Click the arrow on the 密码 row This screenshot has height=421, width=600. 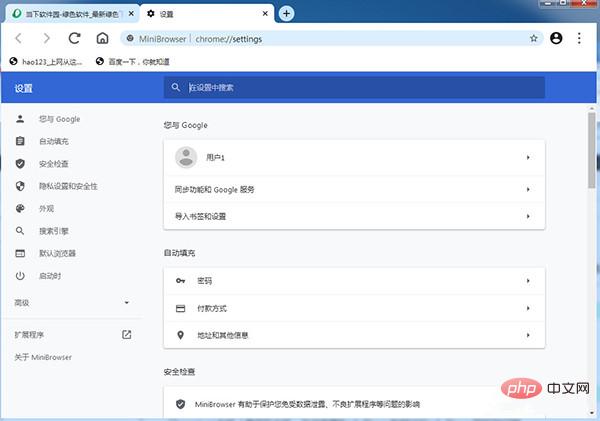point(528,281)
